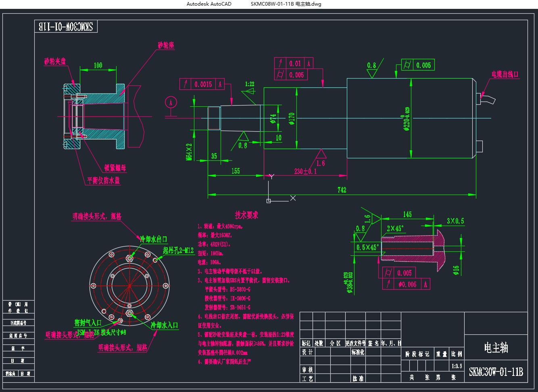The width and height of the screenshot is (538, 392).
Task: Select the 0.0015 A runout tolerance frame
Action: tap(202, 84)
